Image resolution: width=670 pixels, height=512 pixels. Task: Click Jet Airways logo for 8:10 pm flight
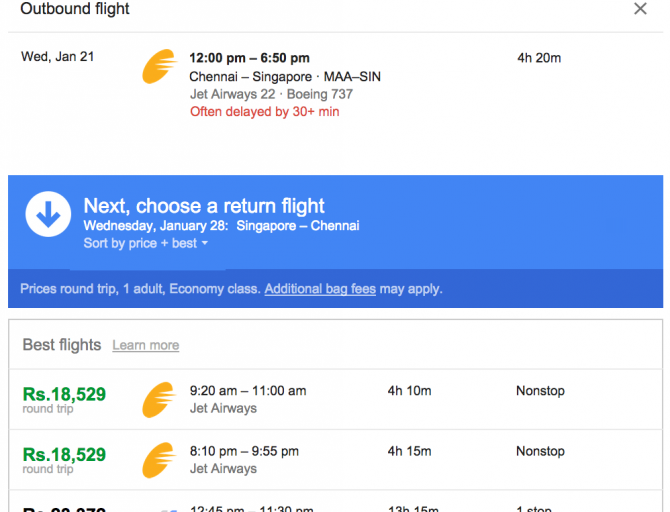(x=160, y=459)
